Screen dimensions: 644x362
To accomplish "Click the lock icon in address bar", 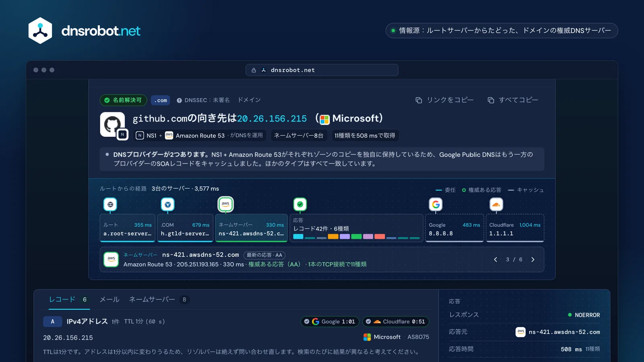I will (254, 70).
